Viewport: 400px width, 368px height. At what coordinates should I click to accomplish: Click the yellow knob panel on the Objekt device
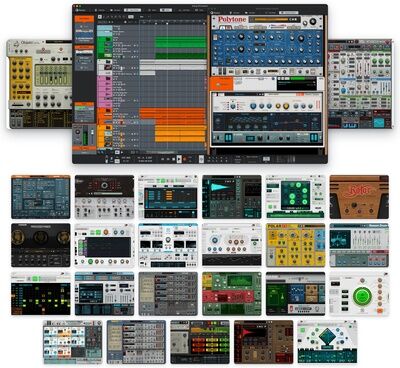[21, 79]
